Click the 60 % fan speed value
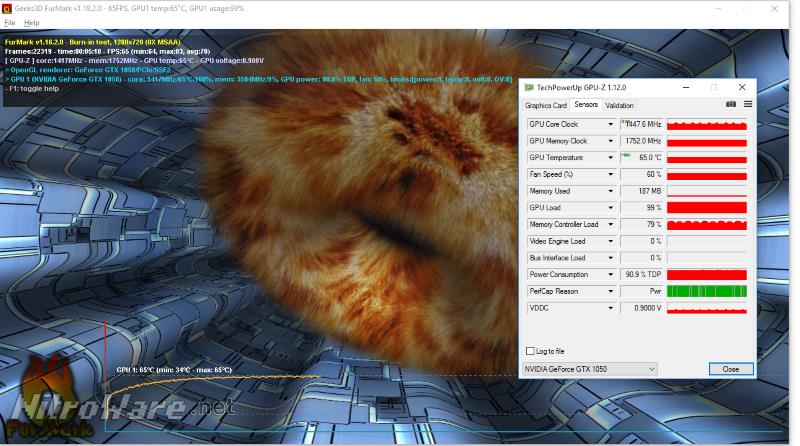 (x=642, y=175)
